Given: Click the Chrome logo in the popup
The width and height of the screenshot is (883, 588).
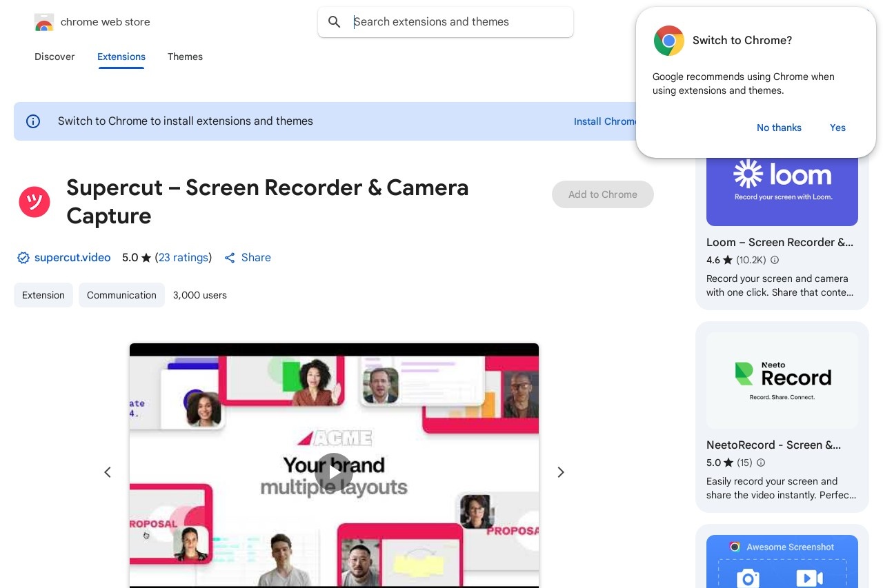Looking at the screenshot, I should click(668, 41).
